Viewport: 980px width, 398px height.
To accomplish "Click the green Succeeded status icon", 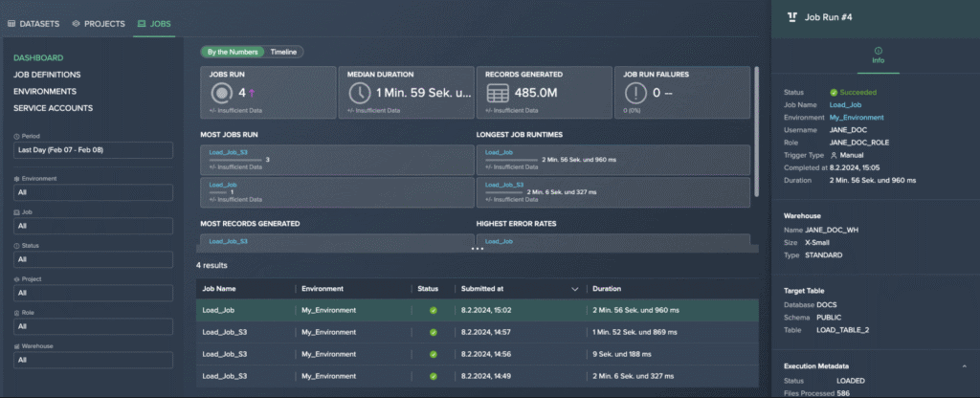I will point(834,93).
